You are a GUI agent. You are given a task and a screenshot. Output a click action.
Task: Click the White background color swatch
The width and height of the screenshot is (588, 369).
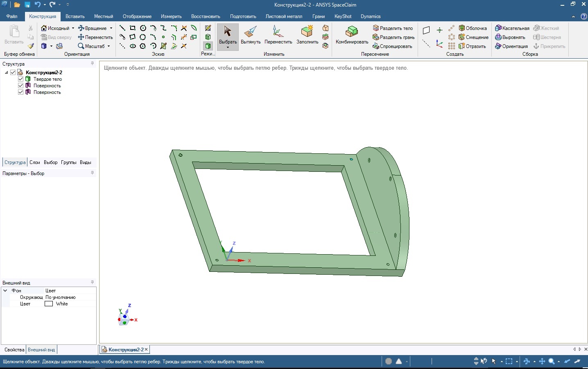pyautogui.click(x=49, y=304)
